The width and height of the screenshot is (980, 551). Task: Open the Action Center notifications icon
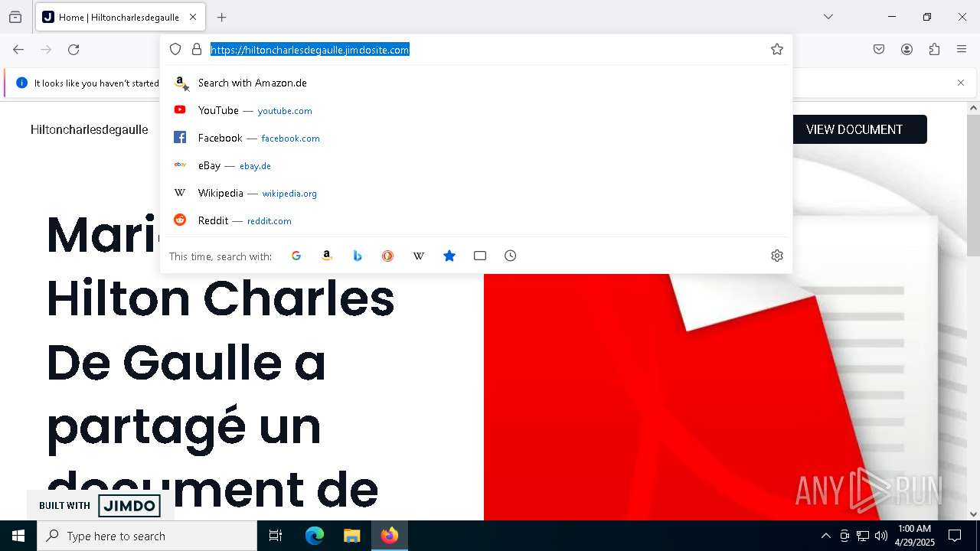coord(955,536)
